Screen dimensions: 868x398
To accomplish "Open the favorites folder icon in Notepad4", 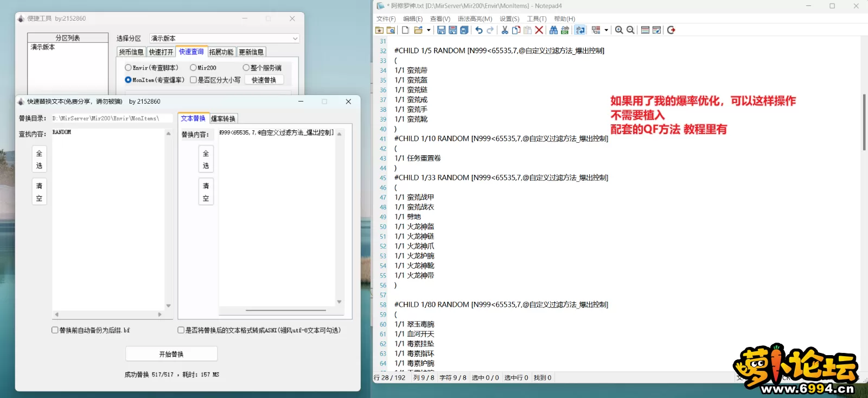I will click(379, 30).
